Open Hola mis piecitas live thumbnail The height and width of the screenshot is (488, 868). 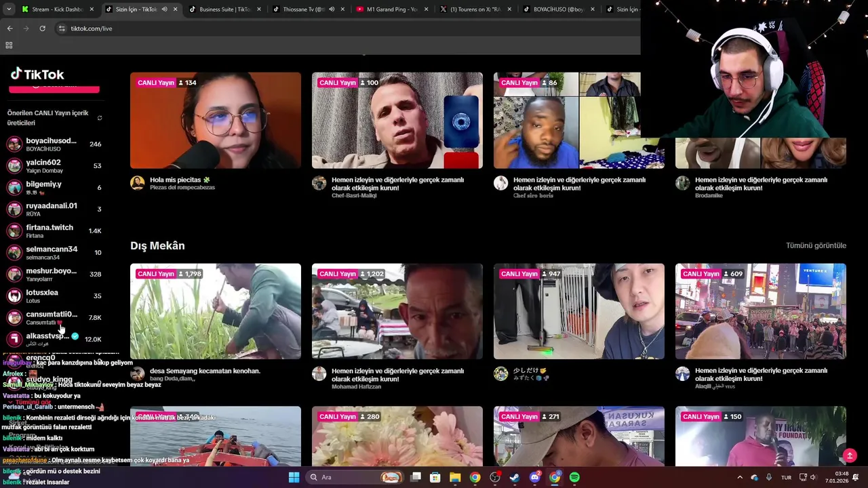pos(216,121)
